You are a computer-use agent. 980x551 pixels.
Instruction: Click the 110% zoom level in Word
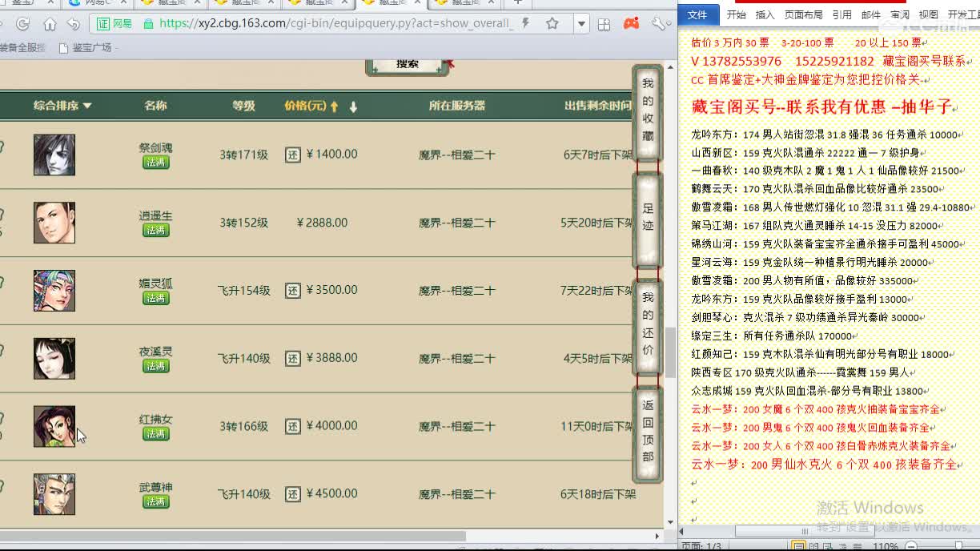(884, 545)
